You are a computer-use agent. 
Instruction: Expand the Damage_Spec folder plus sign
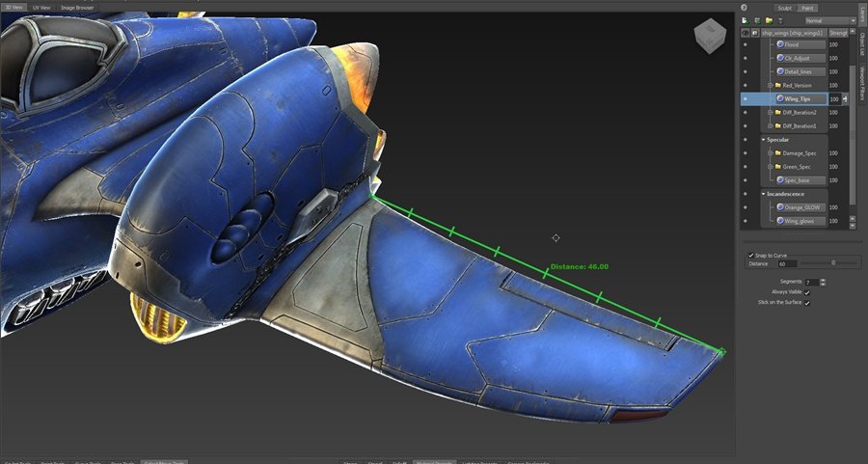pyautogui.click(x=770, y=152)
